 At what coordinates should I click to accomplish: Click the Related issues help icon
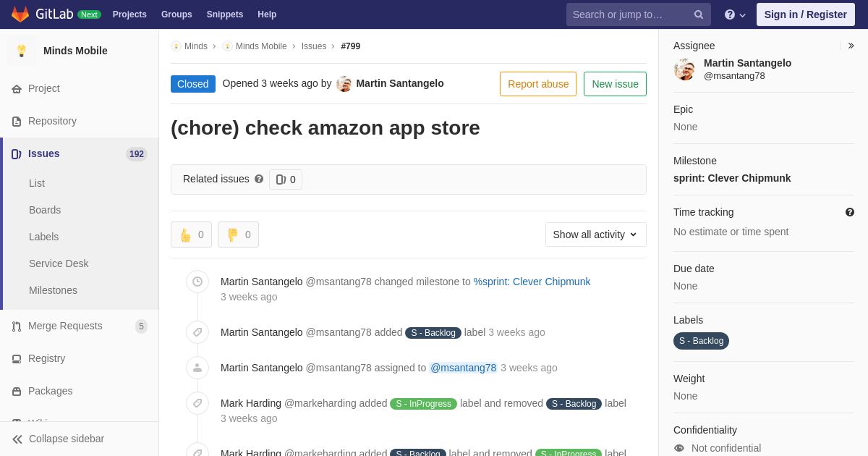coord(259,179)
